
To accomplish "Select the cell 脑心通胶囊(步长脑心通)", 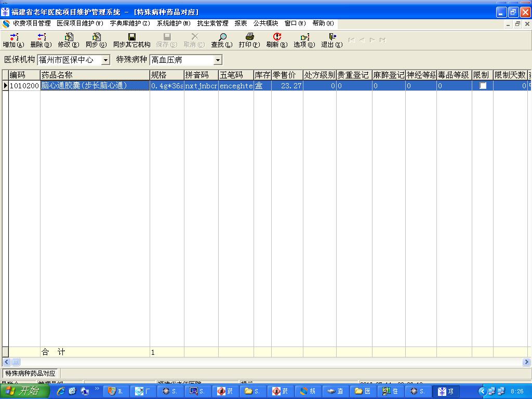I will 95,86.
